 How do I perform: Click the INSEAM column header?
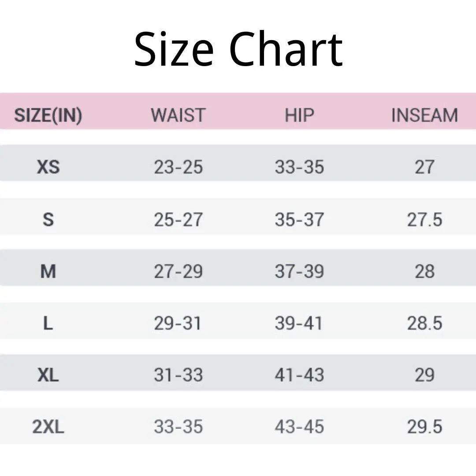pyautogui.click(x=424, y=115)
